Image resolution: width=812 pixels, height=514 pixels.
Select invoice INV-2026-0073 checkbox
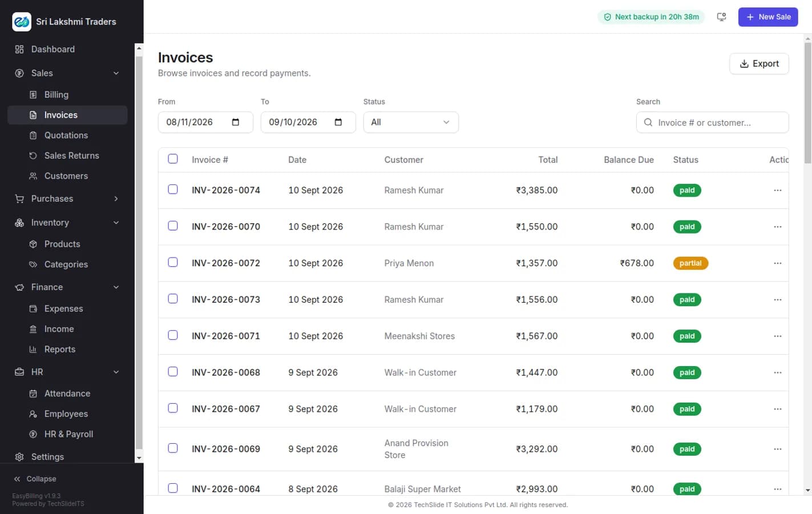click(173, 299)
